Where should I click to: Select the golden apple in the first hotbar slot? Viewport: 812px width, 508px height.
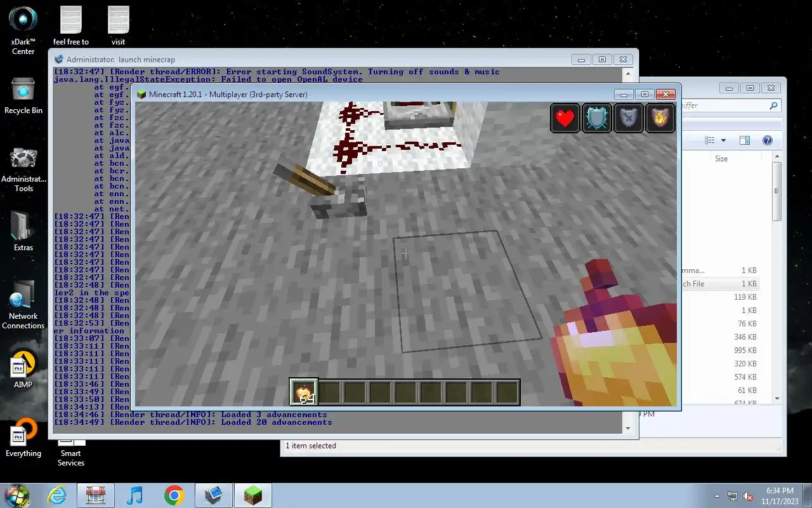[x=304, y=392]
